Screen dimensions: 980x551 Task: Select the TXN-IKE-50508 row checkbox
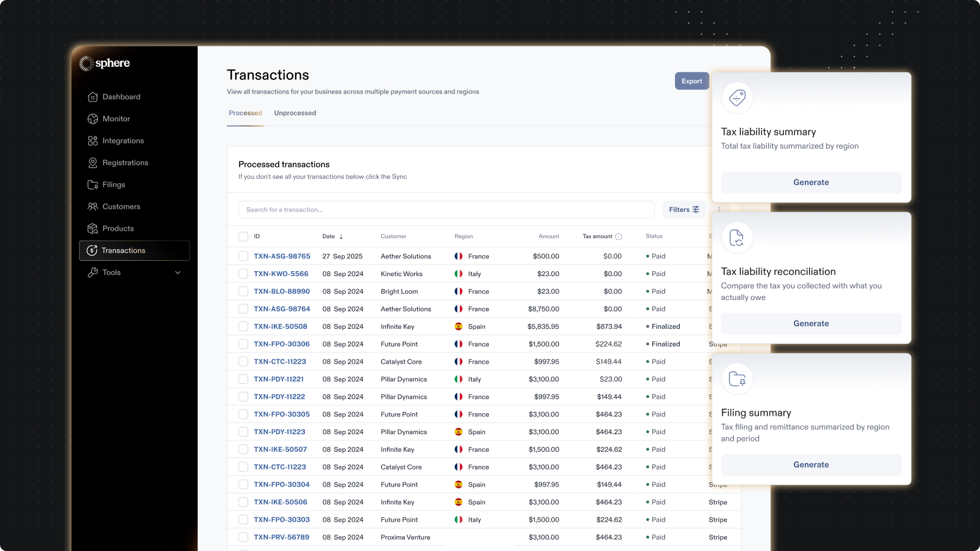tap(243, 327)
